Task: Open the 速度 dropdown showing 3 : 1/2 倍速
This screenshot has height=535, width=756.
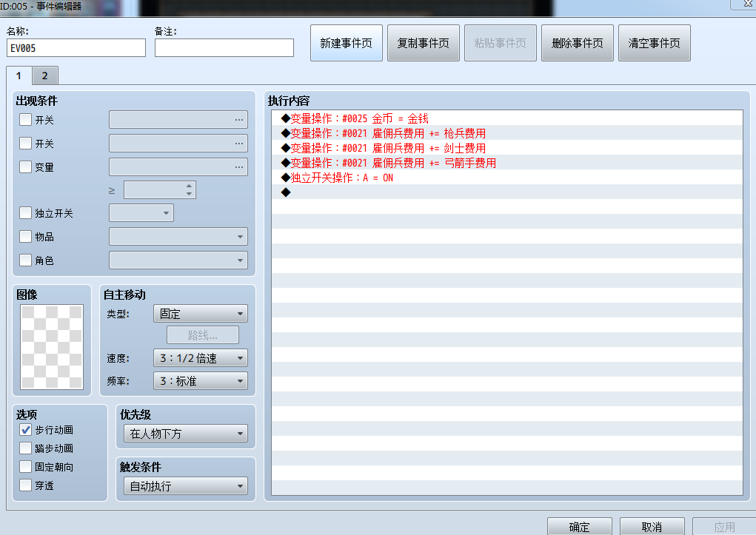Action: 201,358
